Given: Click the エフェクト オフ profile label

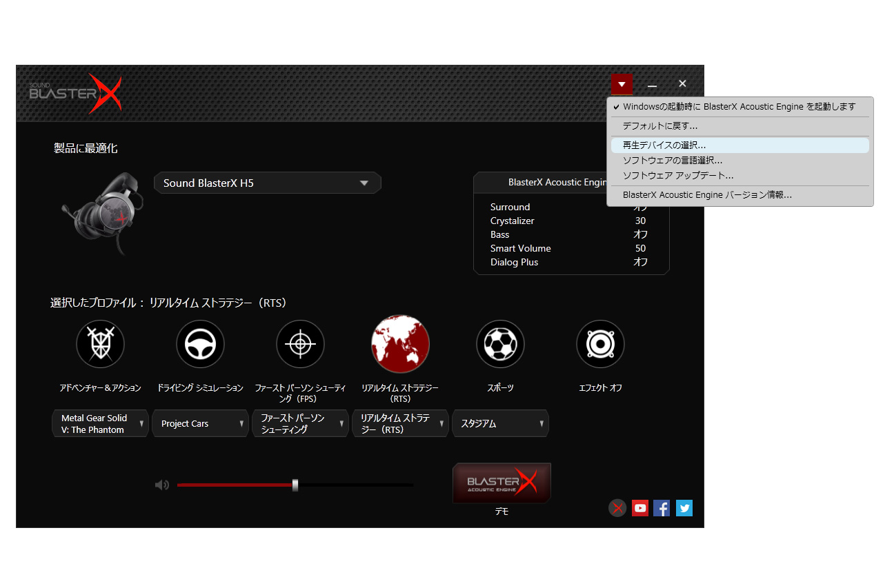Looking at the screenshot, I should (600, 388).
